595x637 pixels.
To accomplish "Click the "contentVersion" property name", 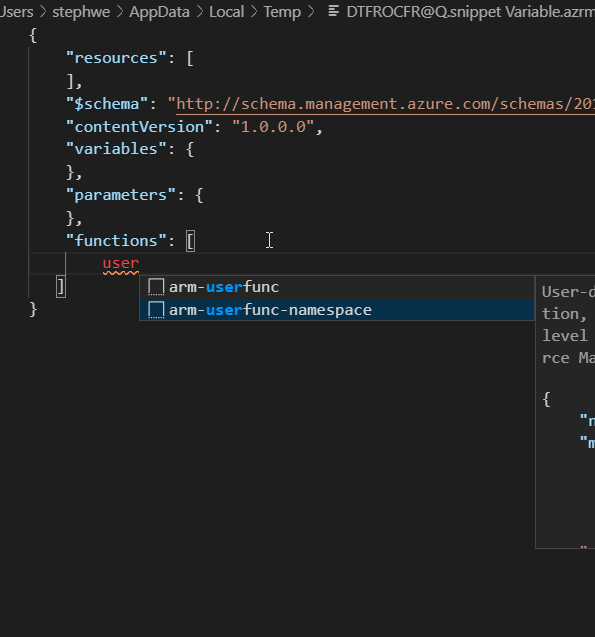I will point(139,127).
